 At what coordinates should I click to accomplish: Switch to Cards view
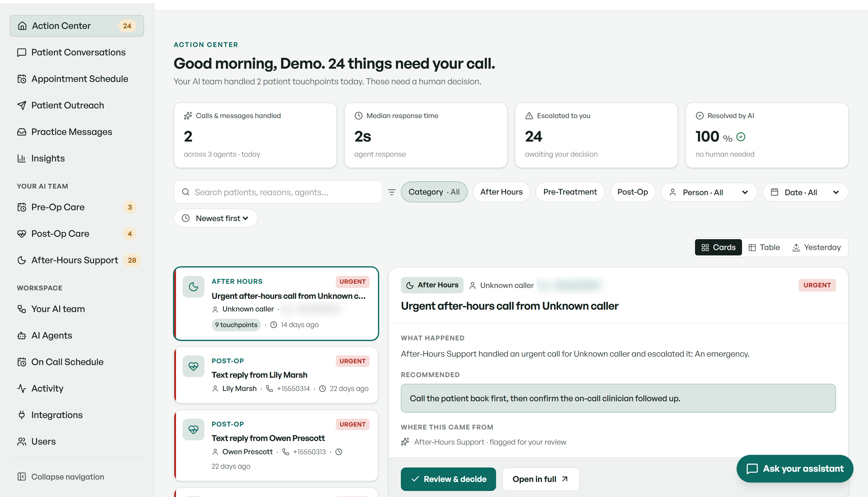pos(718,248)
